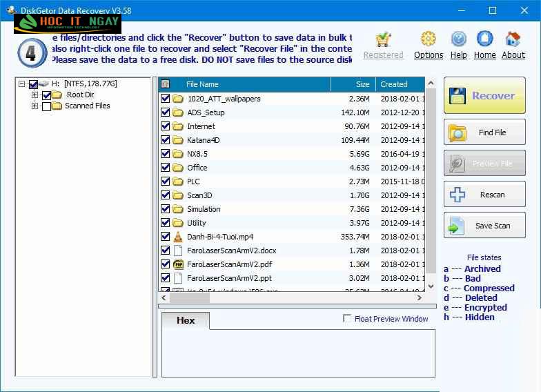Click the Registered link
The image size is (541, 392).
[384, 55]
